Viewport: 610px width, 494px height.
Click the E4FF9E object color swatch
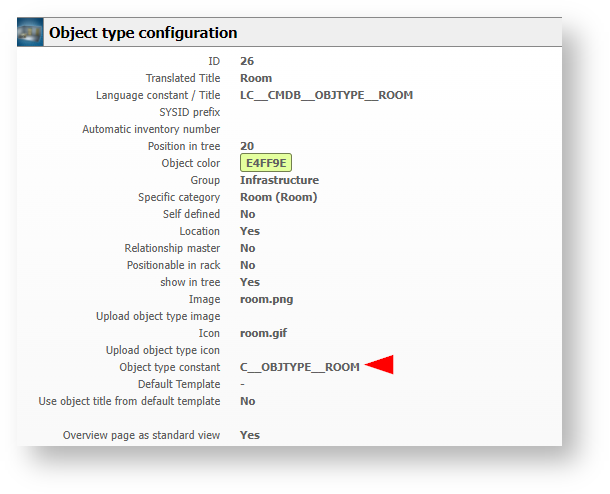click(266, 163)
